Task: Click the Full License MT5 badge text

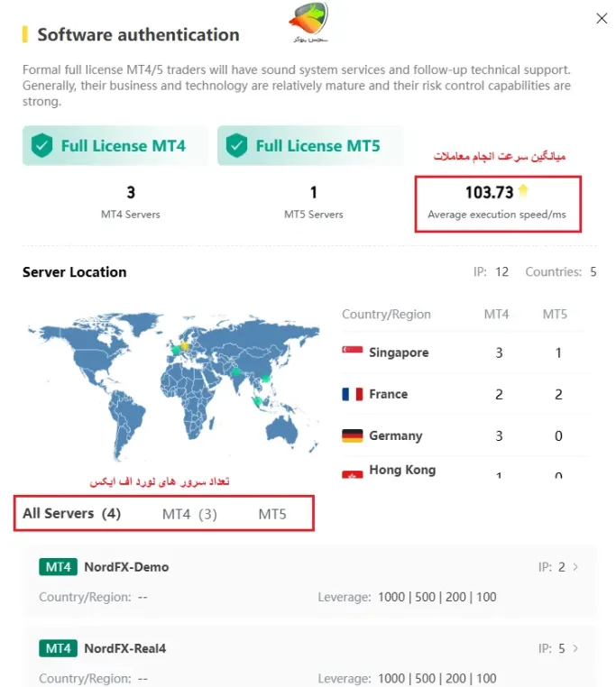Action: (x=317, y=145)
